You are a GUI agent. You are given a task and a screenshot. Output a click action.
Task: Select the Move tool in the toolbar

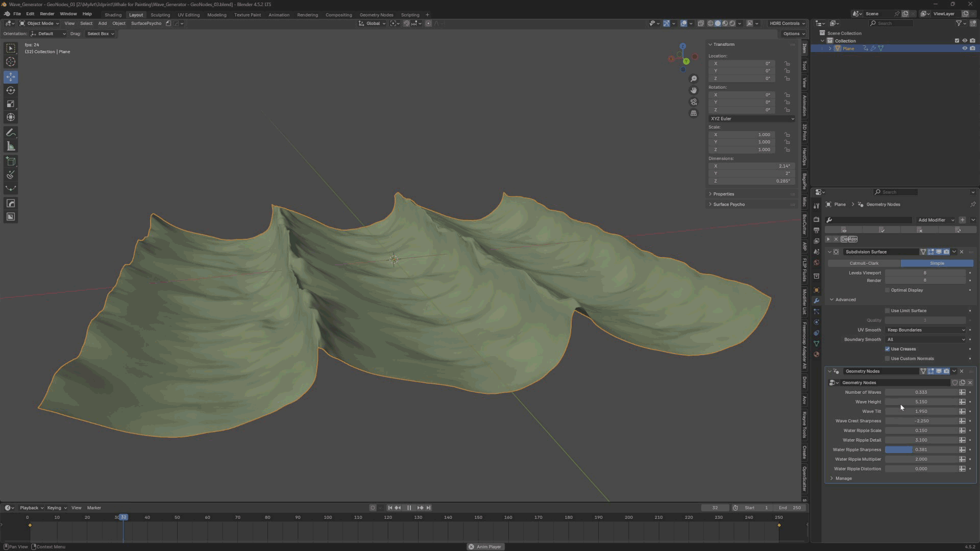click(x=10, y=77)
